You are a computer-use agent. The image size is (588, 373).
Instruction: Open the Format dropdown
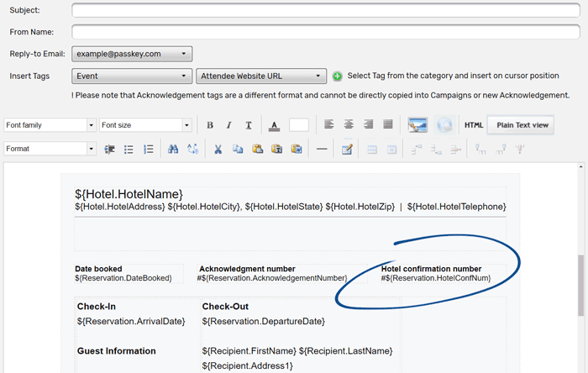tap(50, 149)
